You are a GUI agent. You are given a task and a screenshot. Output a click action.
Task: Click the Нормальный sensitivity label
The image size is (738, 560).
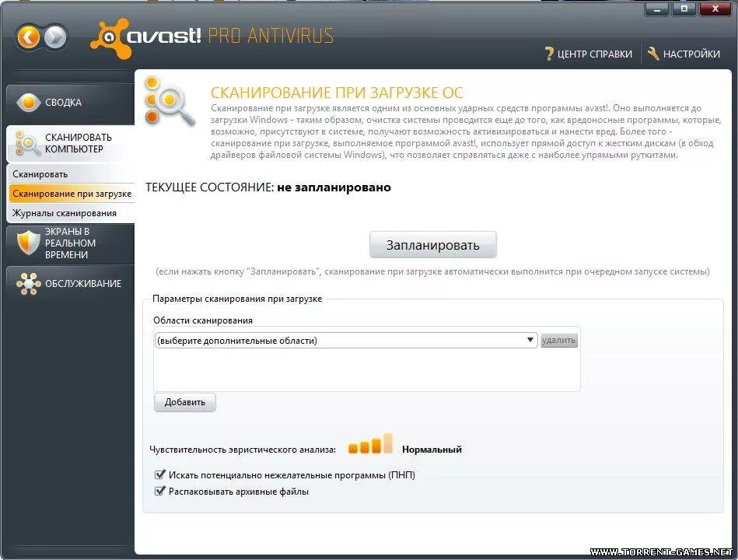432,450
